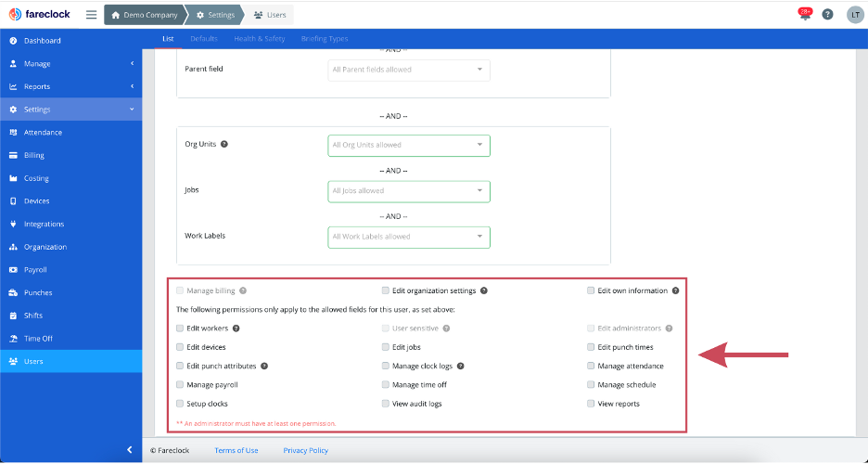Open the Parent field dropdown
The height and width of the screenshot is (464, 868).
(x=409, y=70)
